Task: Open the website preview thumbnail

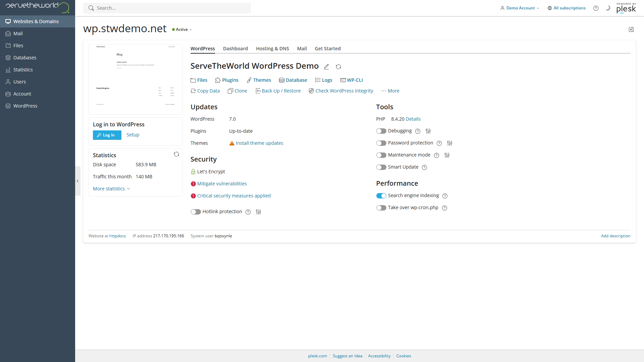Action: coord(136,79)
